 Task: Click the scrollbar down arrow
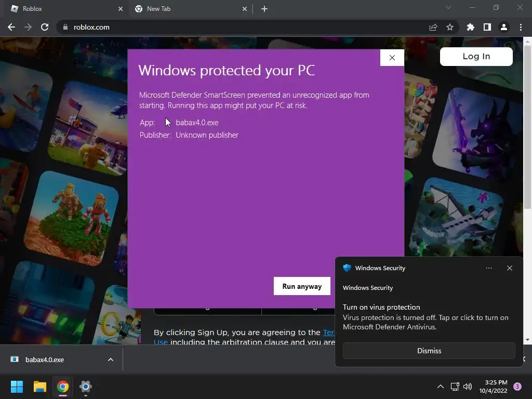[x=528, y=340]
